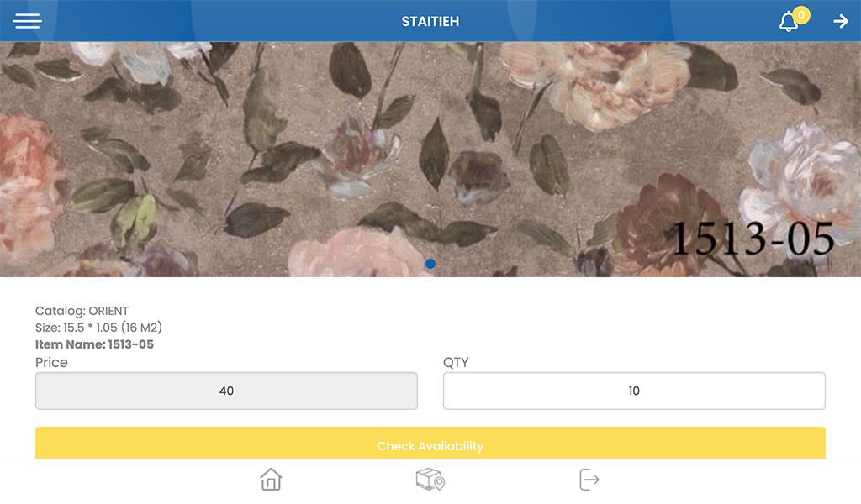Click the Price field showing 40
This screenshot has height=504, width=861.
[x=226, y=391]
